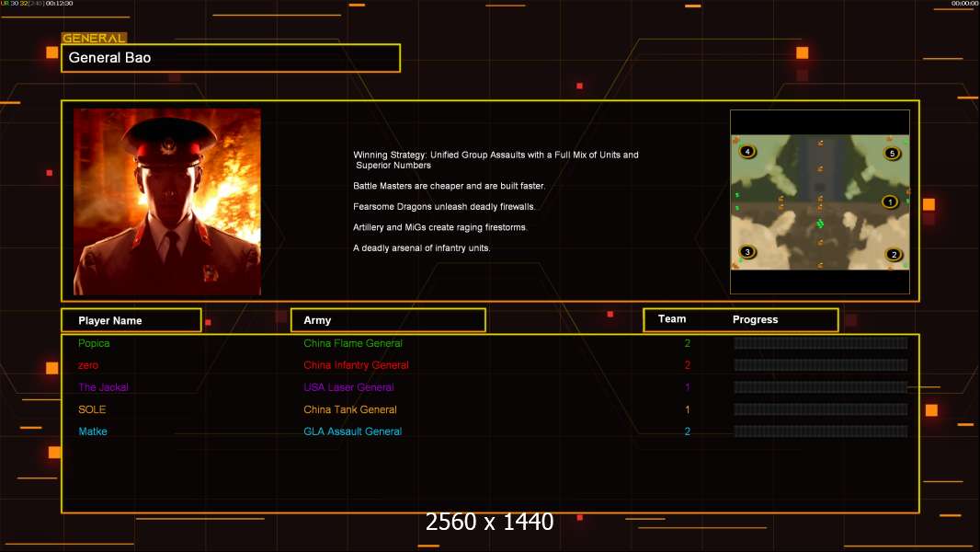Image resolution: width=980 pixels, height=552 pixels.
Task: Click the General Bao portrait image
Action: tap(167, 201)
